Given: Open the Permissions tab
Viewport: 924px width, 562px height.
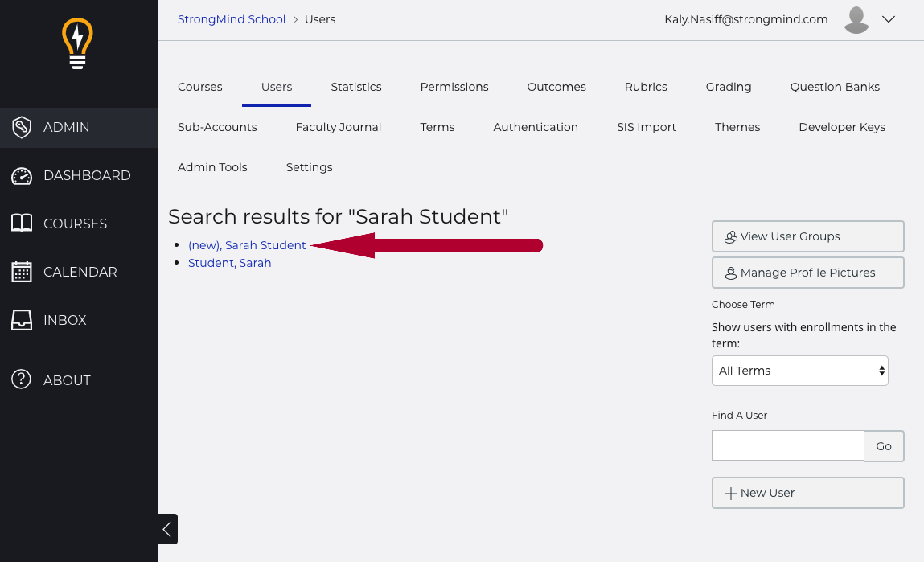Looking at the screenshot, I should (x=454, y=87).
